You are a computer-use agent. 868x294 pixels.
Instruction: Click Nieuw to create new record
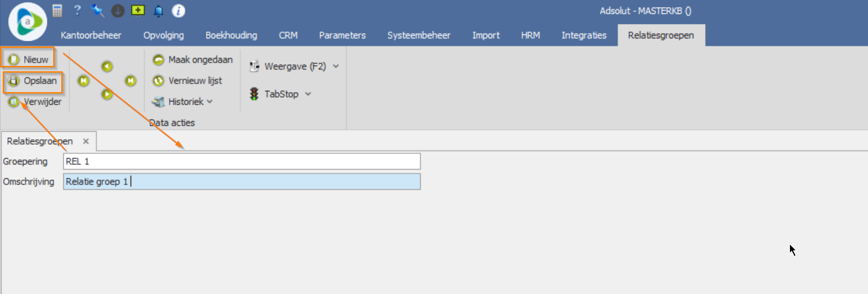tap(28, 59)
